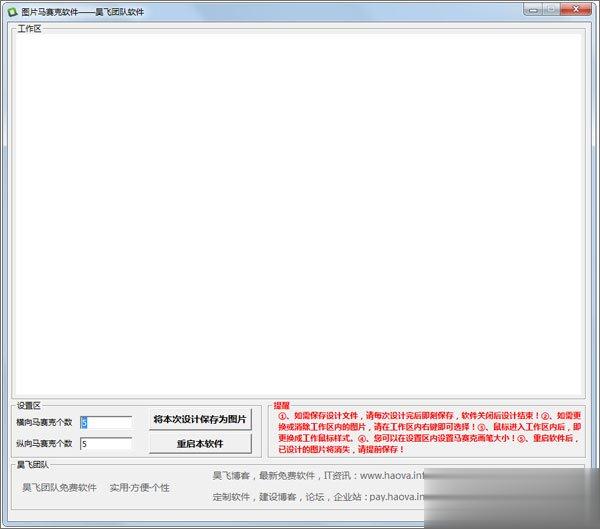Click the 横向马赛克个数 label
600x529 pixels.
pyautogui.click(x=44, y=423)
